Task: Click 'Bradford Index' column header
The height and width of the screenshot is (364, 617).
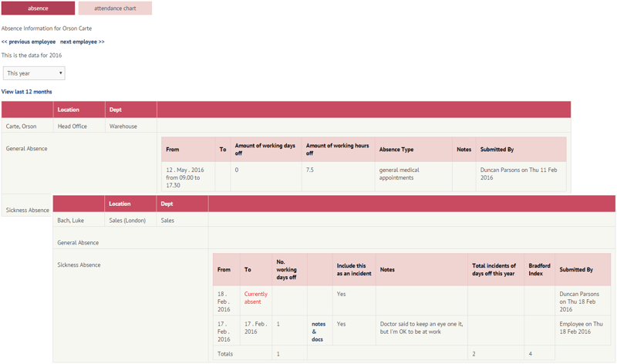Action: tap(539, 270)
